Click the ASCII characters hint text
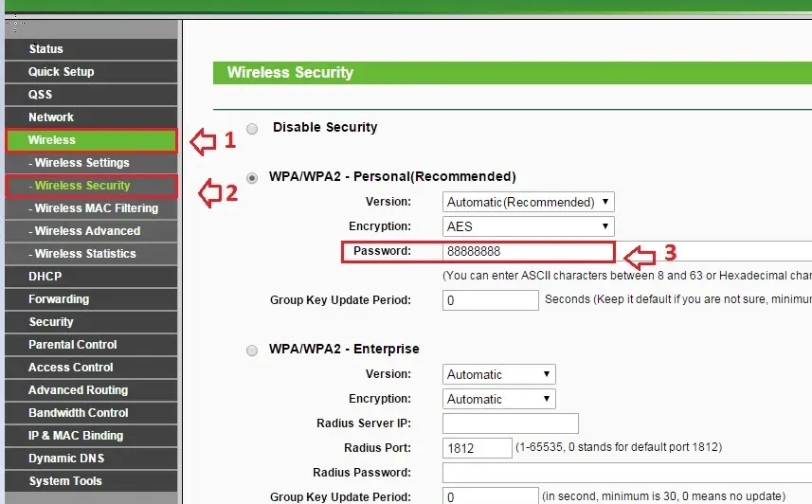Viewport: 812px width, 504px height. click(x=627, y=276)
